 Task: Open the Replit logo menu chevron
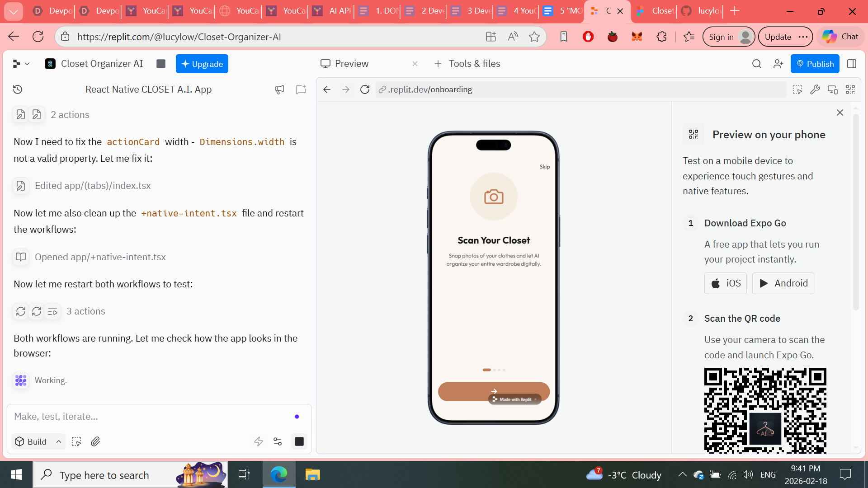tap(21, 64)
